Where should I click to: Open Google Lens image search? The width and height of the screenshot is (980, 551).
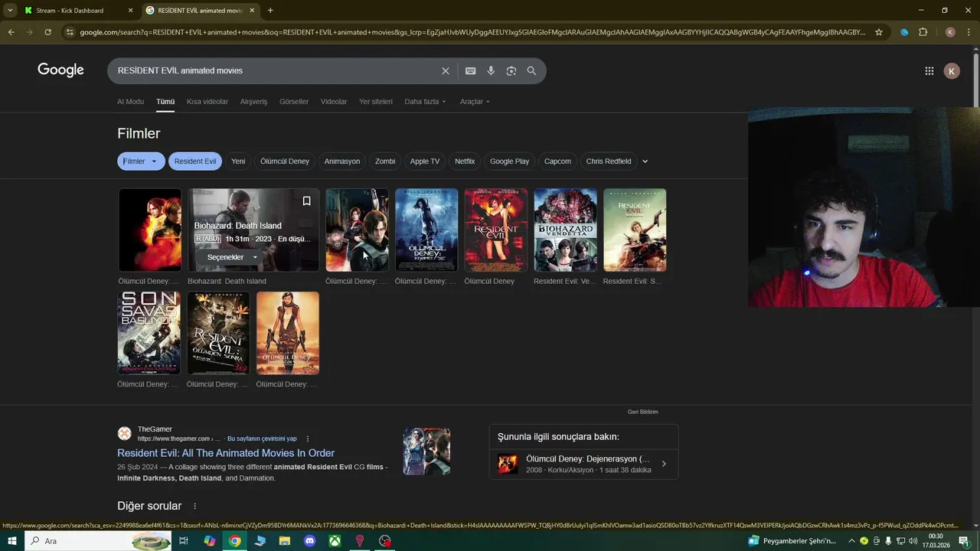511,70
